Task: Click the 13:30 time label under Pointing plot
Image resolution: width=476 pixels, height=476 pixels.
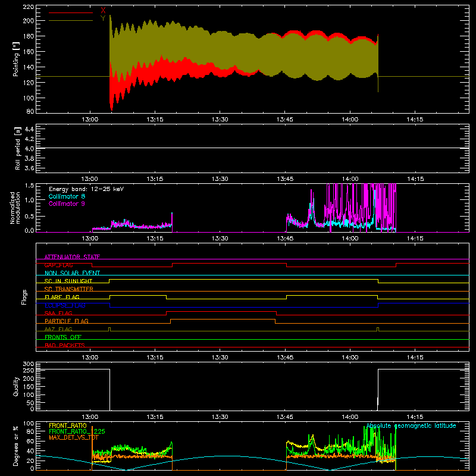Action: [x=220, y=120]
